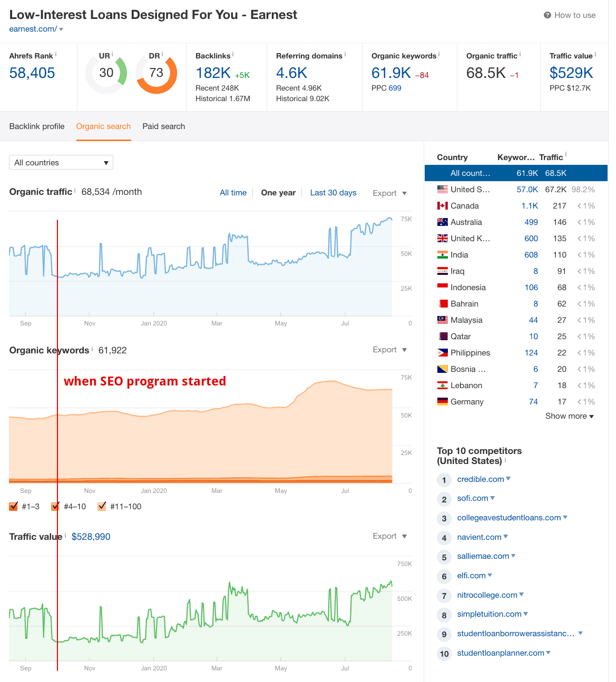Click the Malaysia flag icon
This screenshot has width=616, height=682.
click(x=443, y=320)
